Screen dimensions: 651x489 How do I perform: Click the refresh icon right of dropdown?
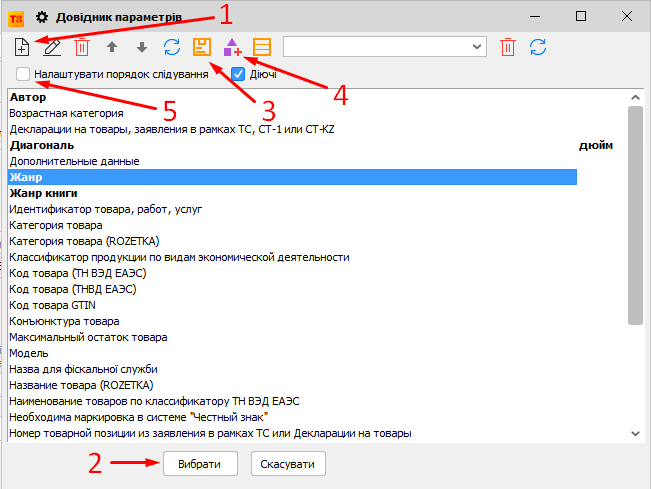(538, 47)
